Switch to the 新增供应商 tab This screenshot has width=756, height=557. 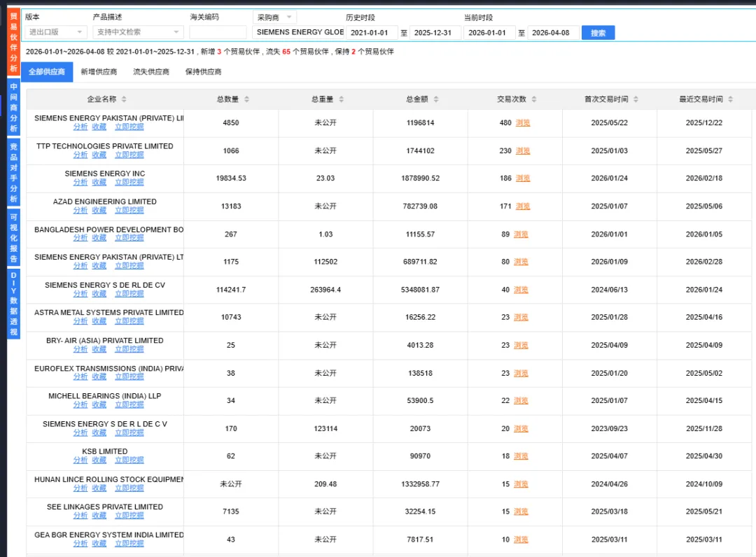(x=98, y=71)
